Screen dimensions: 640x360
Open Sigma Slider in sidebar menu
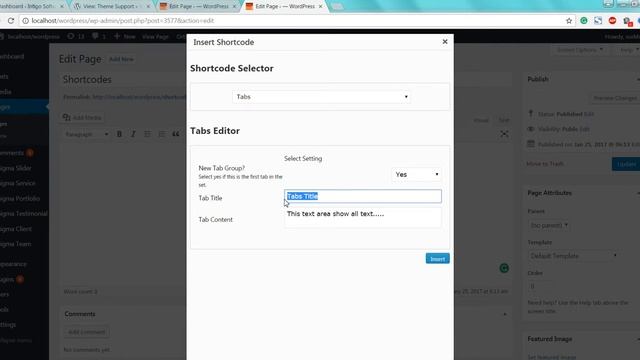coord(16,168)
